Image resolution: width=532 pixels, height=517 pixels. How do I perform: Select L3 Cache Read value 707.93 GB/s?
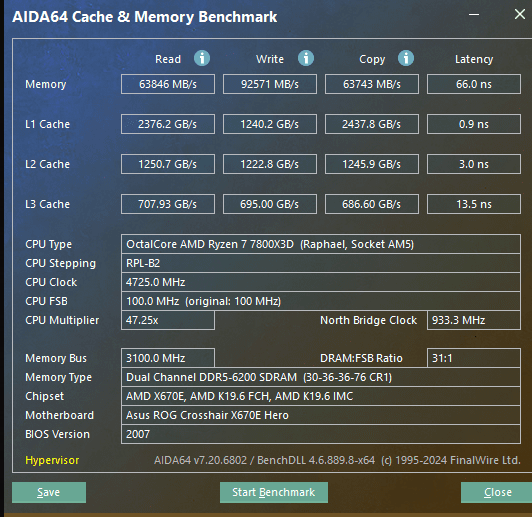168,204
